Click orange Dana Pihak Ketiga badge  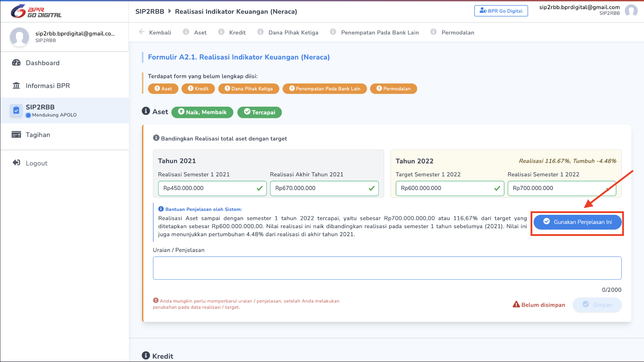point(249,89)
